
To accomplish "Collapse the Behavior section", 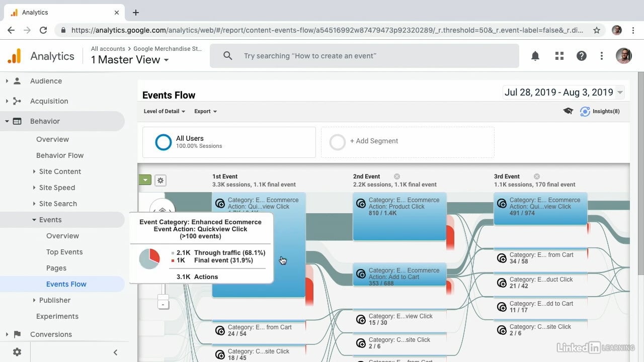I will pyautogui.click(x=7, y=121).
